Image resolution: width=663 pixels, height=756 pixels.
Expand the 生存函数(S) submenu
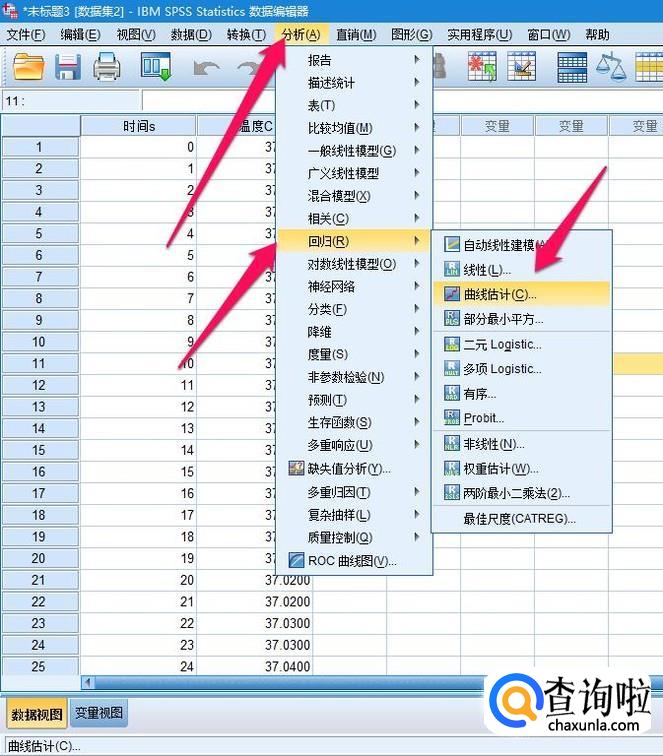tap(354, 422)
